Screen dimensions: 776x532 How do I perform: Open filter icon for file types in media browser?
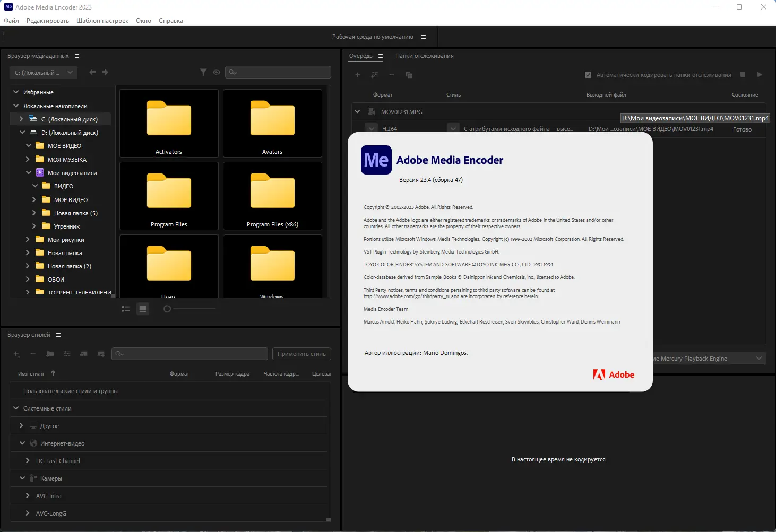tap(203, 72)
